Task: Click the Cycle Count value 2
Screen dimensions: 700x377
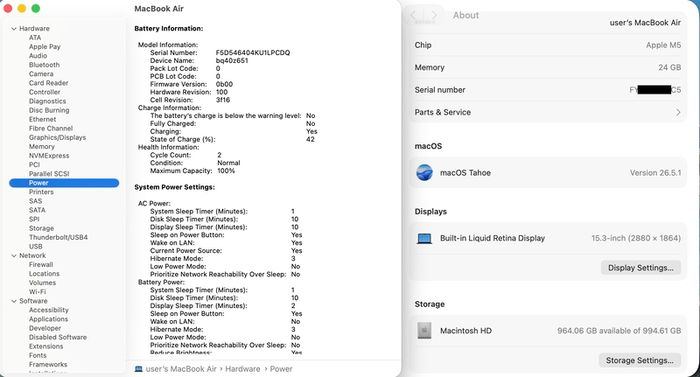Action: point(219,155)
